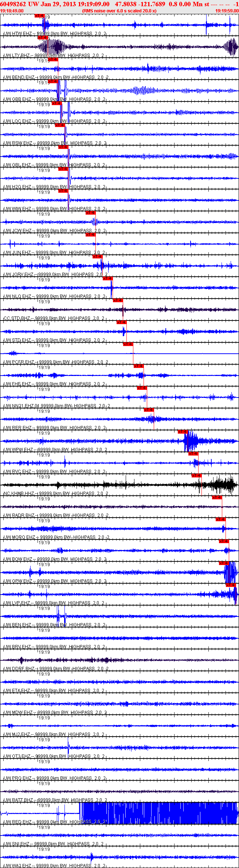Viewport: 239px width, 868px height.
Task: Click the red pick marker on NLO trace
Action: (x=108, y=279)
